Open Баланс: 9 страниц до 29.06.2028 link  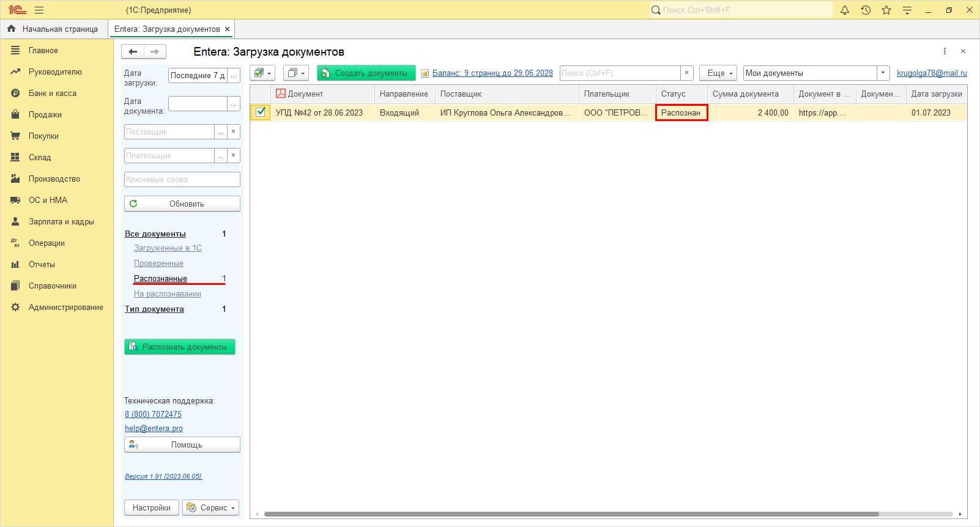492,73
